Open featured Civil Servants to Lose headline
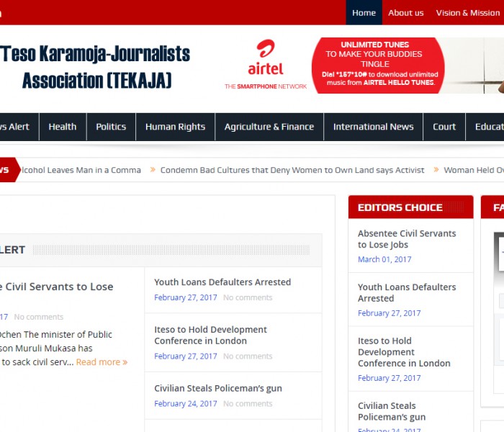Screen dimensions: 504x432 56,287
